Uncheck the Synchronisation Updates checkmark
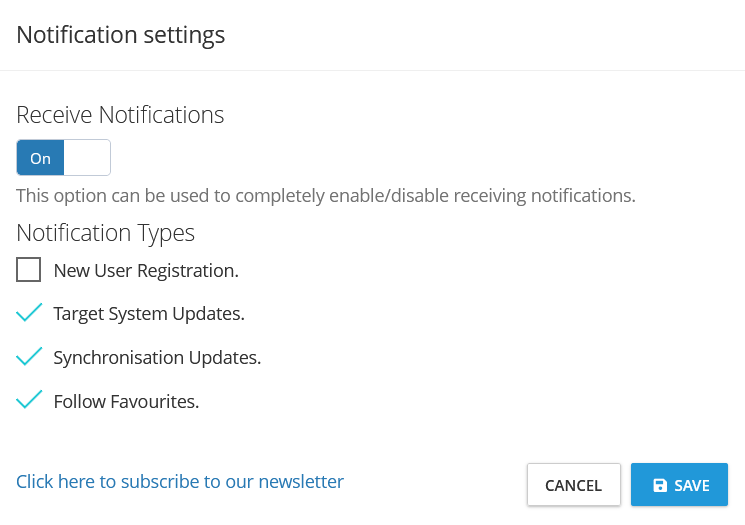The width and height of the screenshot is (745, 525). pos(29,356)
